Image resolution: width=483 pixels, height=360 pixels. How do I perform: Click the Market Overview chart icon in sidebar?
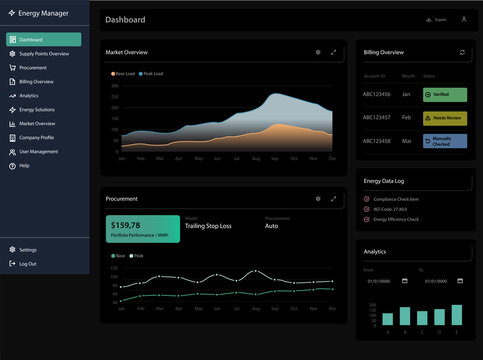[x=12, y=124]
